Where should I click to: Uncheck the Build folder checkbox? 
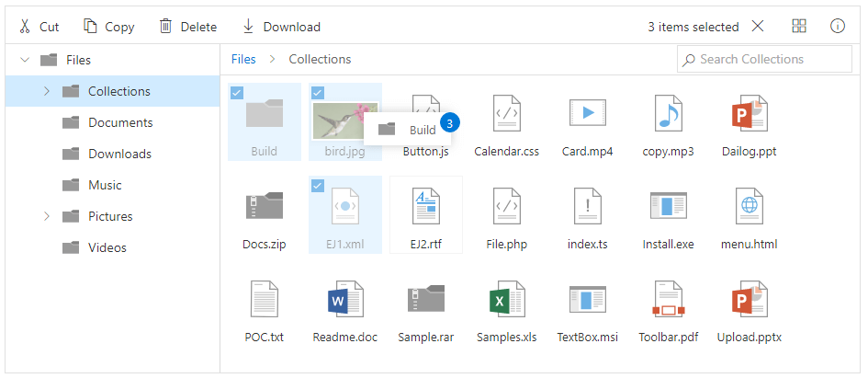(237, 92)
